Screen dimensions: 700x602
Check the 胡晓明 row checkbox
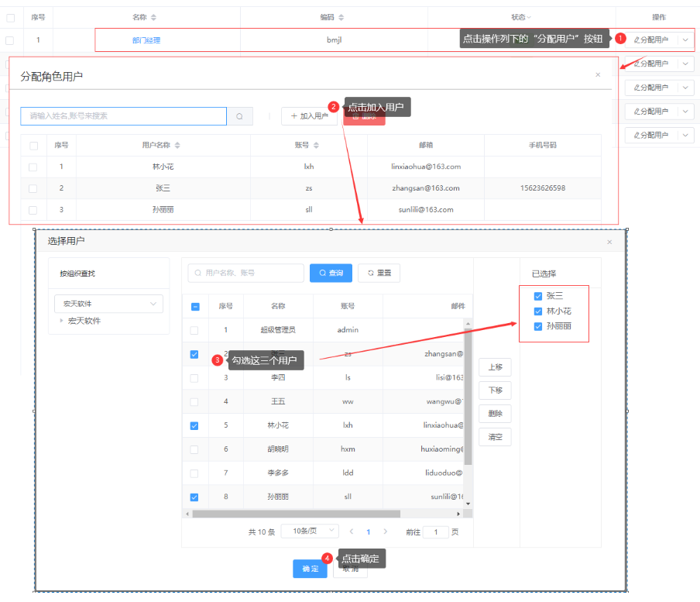pos(194,449)
